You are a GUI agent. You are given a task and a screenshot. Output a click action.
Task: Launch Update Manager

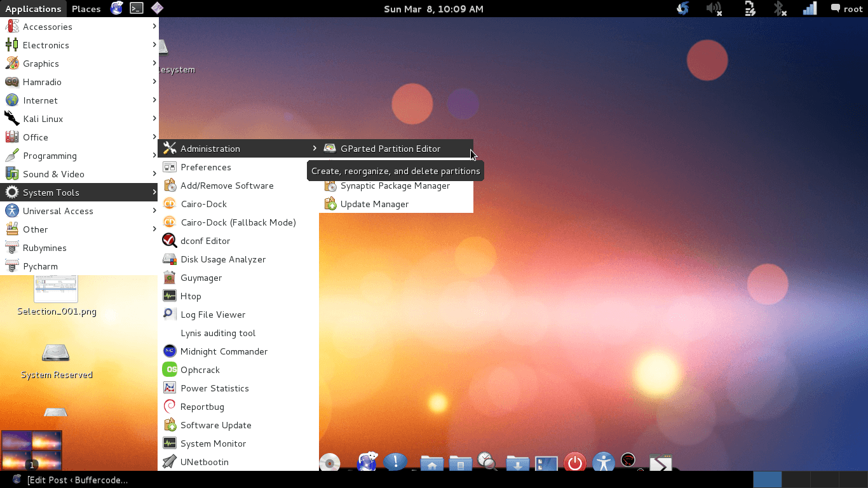[396, 204]
